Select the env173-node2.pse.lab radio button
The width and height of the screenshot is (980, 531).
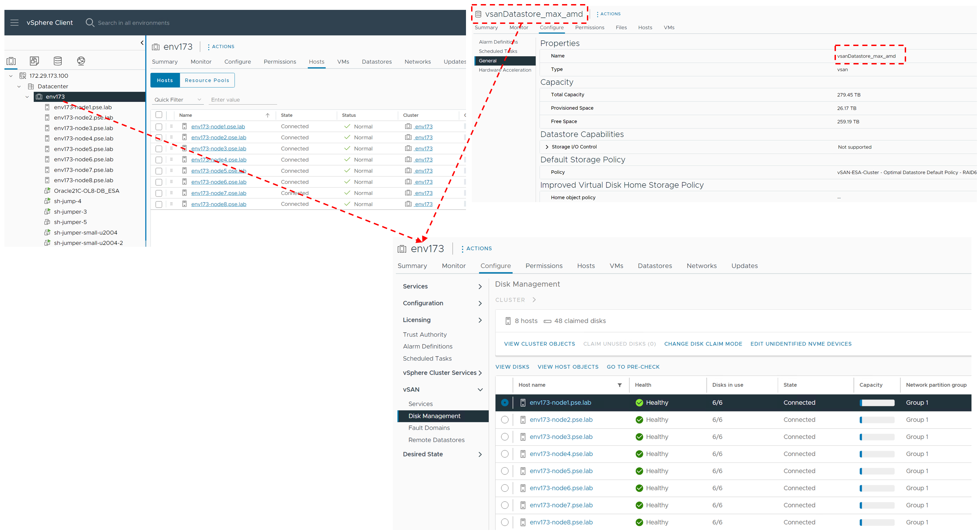(x=504, y=420)
